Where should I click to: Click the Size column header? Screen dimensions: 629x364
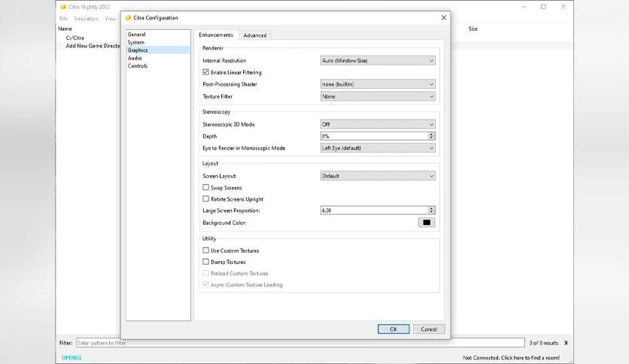point(473,29)
